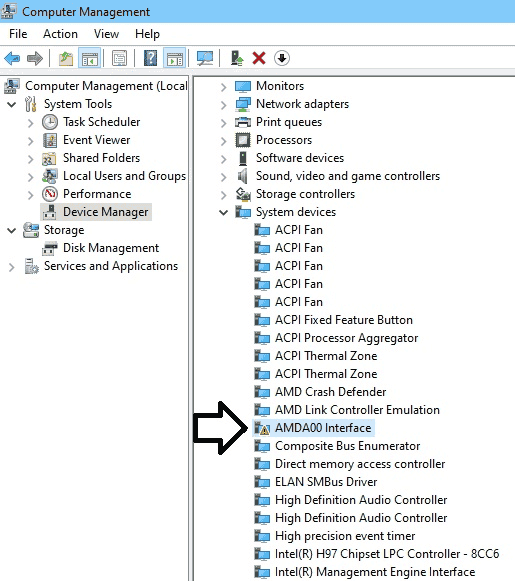Screen dimensions: 515x581
Task: Toggle Show/Hide Console Tree toolbar button
Action: click(90, 58)
